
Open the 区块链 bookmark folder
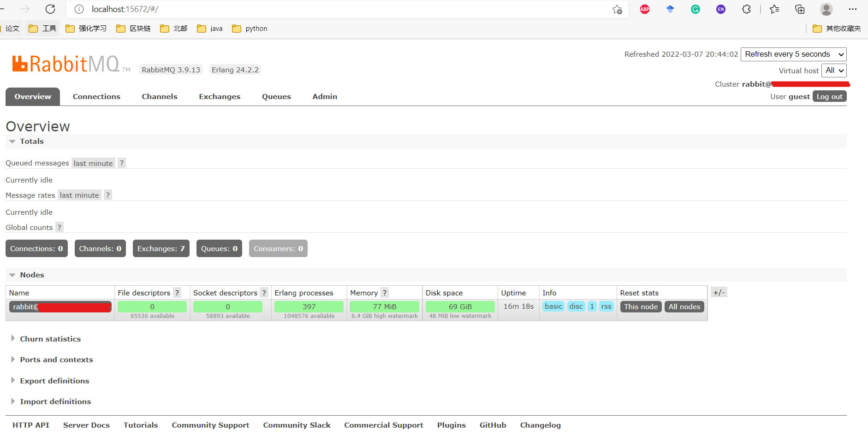point(133,29)
